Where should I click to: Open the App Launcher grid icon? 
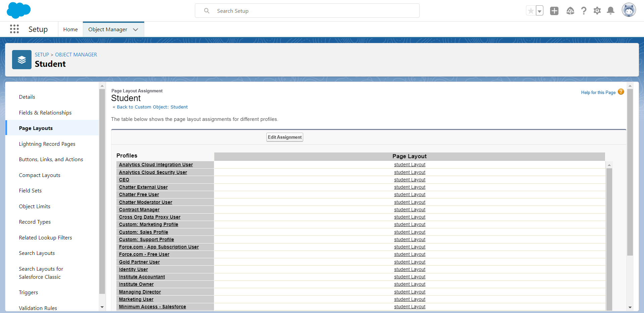14,29
